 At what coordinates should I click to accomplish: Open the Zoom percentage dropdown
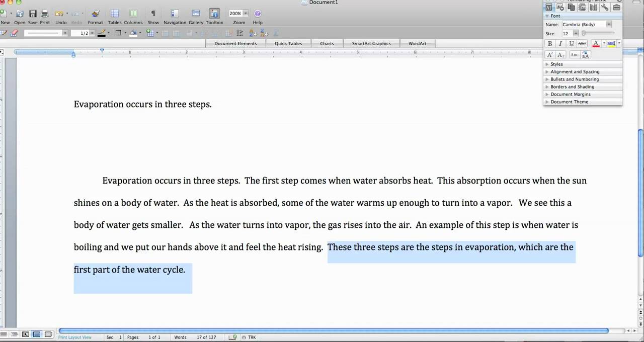(246, 14)
